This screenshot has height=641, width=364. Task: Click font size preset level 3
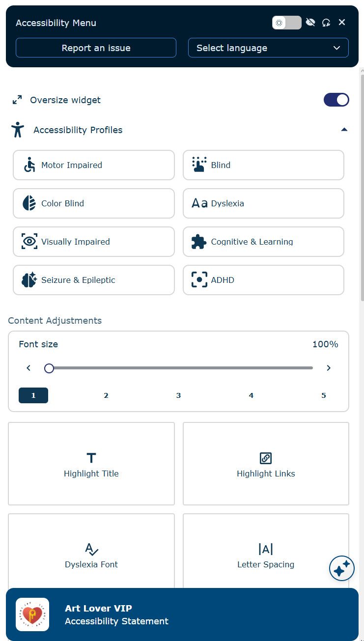tap(178, 395)
